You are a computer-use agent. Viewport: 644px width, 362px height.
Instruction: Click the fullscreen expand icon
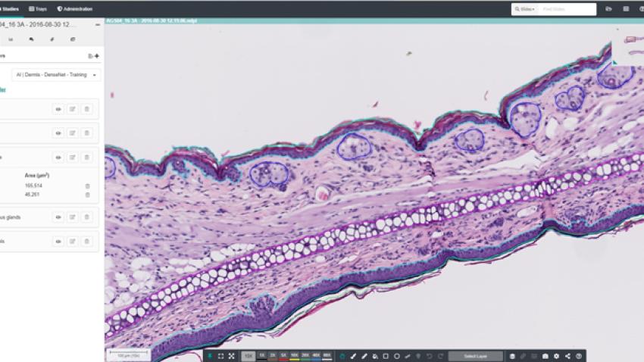(231, 356)
